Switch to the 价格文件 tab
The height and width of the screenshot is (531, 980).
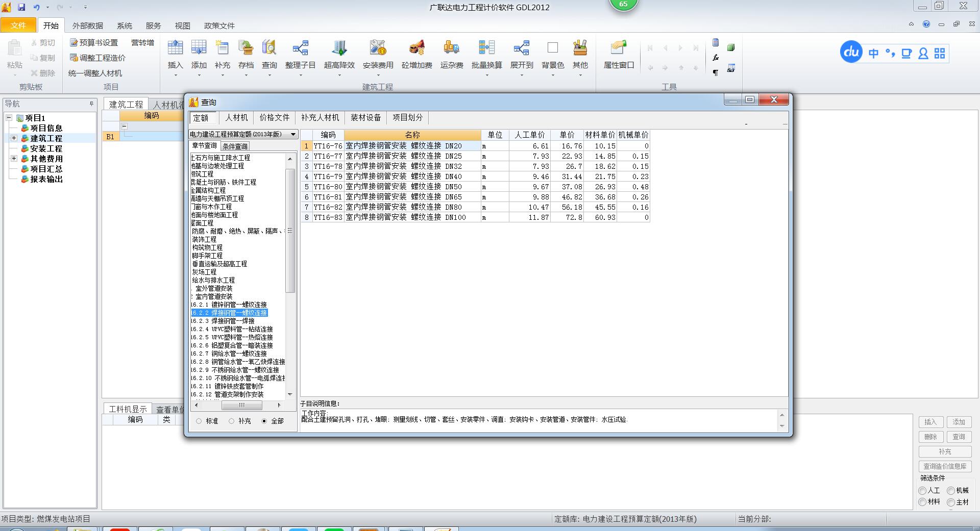click(x=274, y=118)
